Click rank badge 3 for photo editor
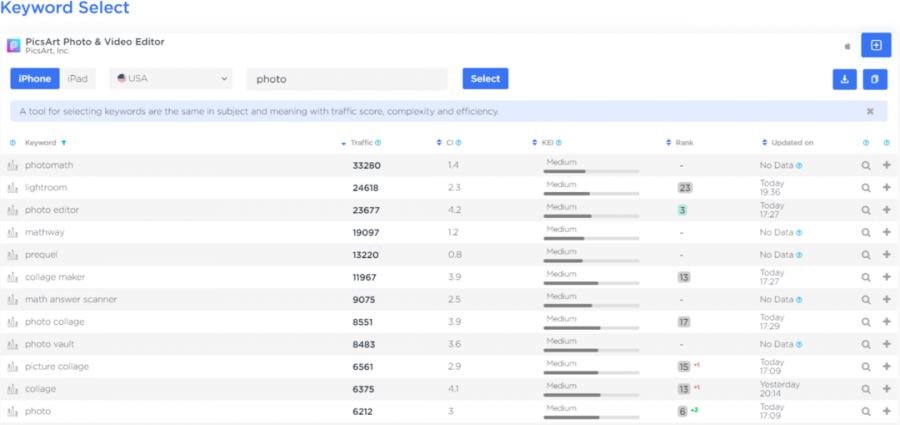This screenshot has width=900, height=425. point(682,210)
